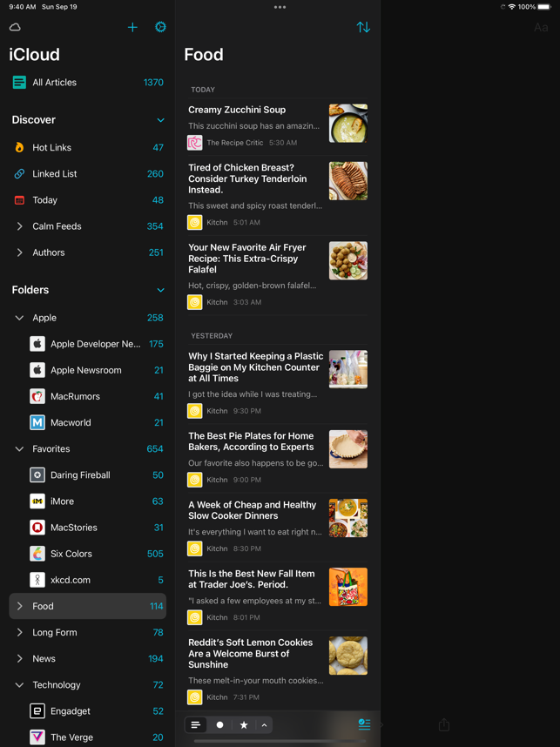The image size is (560, 747).
Task: Click The Recipe Critic source icon
Action: [194, 143]
